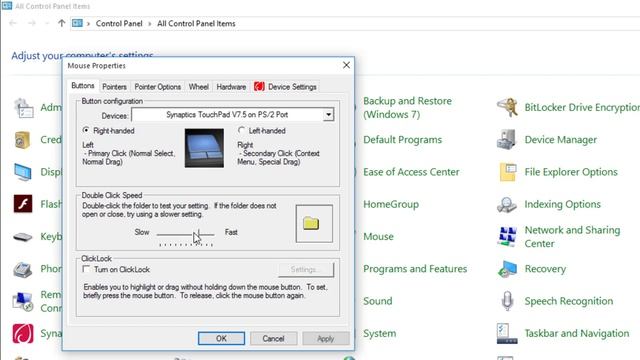Click the Indexing Options magnifier icon
Screen dimensions: 640x360
[507, 204]
